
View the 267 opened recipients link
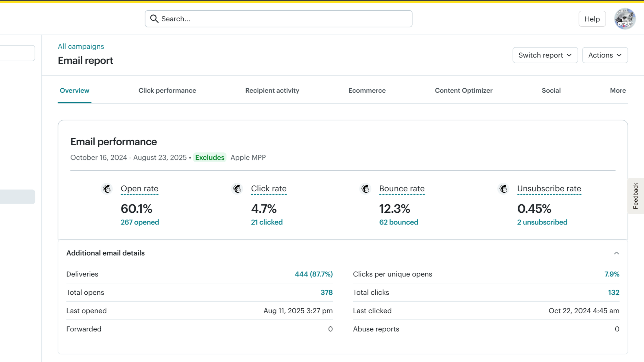click(140, 222)
